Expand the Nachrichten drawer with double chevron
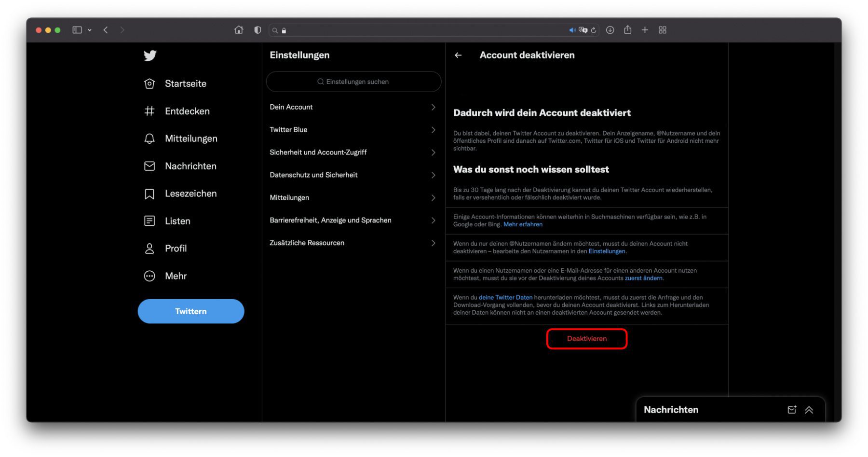This screenshot has height=457, width=868. coord(809,410)
